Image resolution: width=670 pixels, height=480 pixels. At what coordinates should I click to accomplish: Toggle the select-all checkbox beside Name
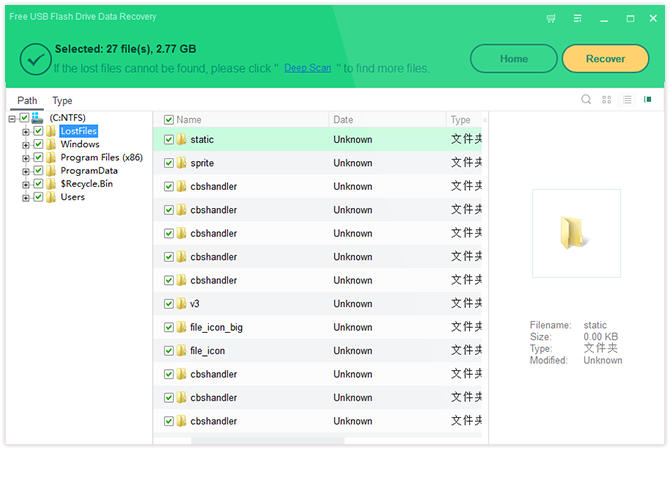[169, 120]
